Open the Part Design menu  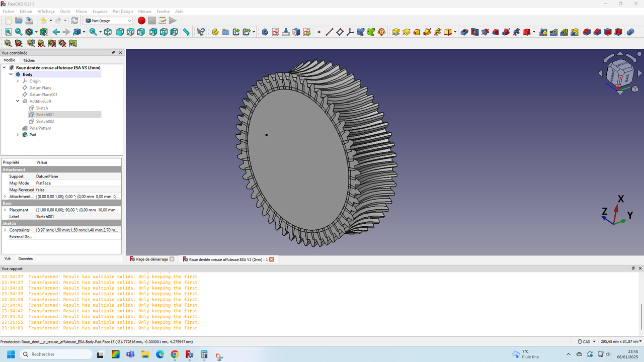(x=123, y=11)
